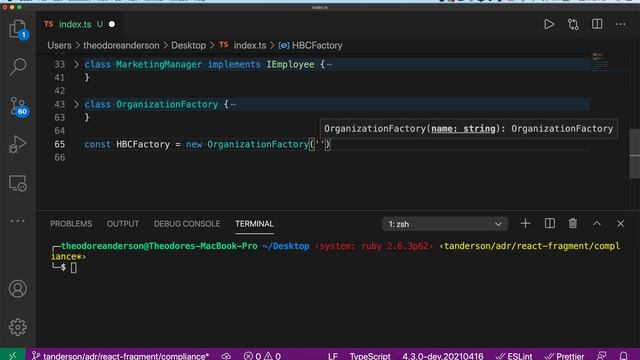Click the ~/Desktop path in terminal
This screenshot has width=640, height=360.
point(286,246)
